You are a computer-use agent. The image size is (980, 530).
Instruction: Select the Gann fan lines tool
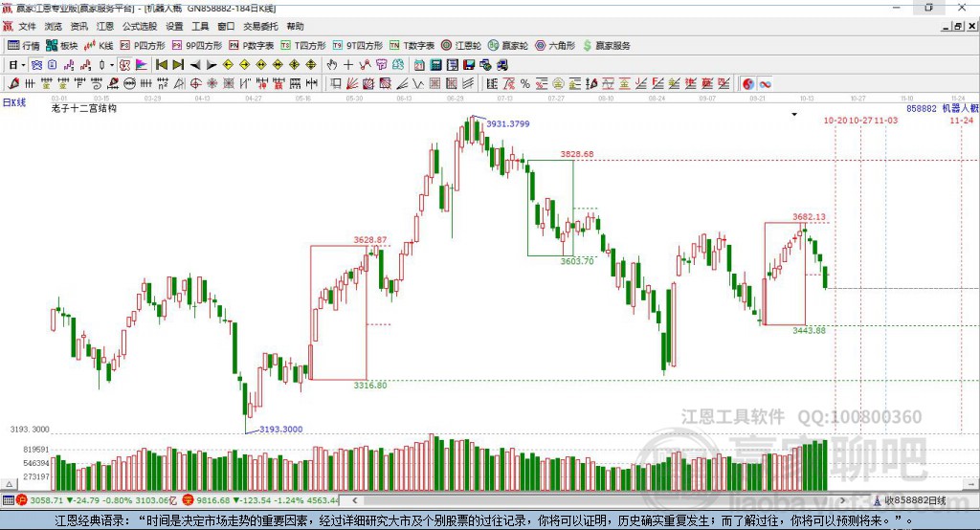352,84
